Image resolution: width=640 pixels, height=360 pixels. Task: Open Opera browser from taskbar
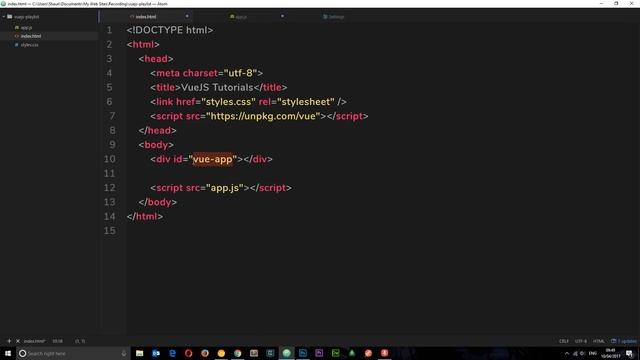[x=189, y=353]
